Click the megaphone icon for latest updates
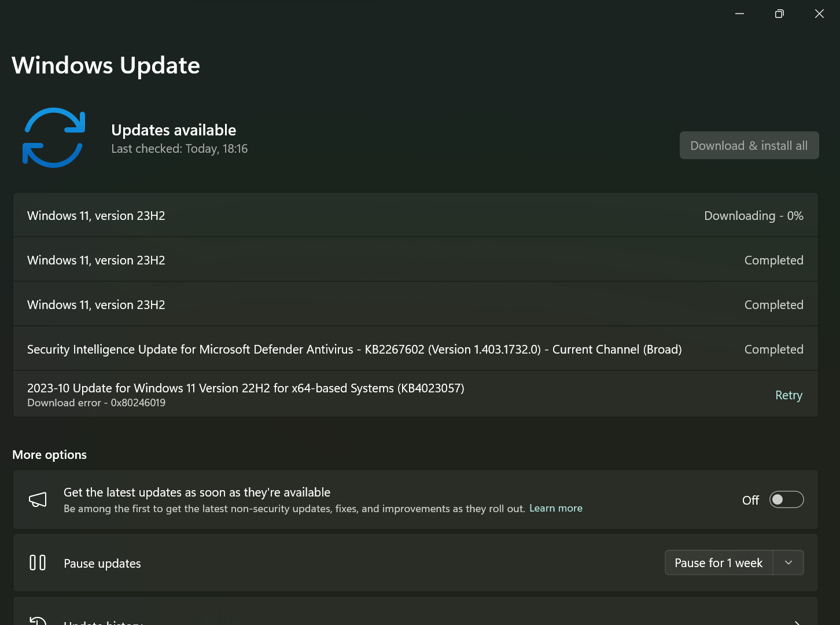The image size is (840, 625). click(x=38, y=500)
